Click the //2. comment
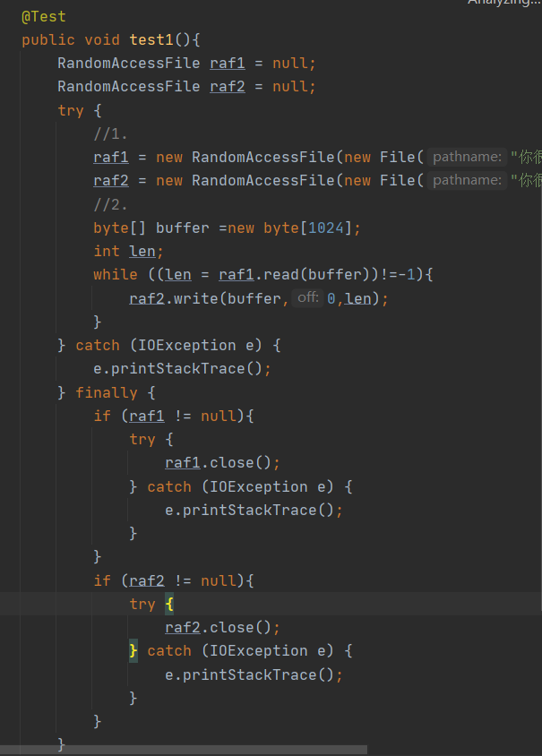 click(x=110, y=204)
